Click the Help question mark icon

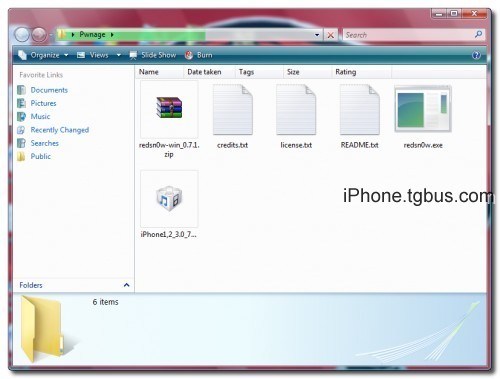pyautogui.click(x=477, y=55)
